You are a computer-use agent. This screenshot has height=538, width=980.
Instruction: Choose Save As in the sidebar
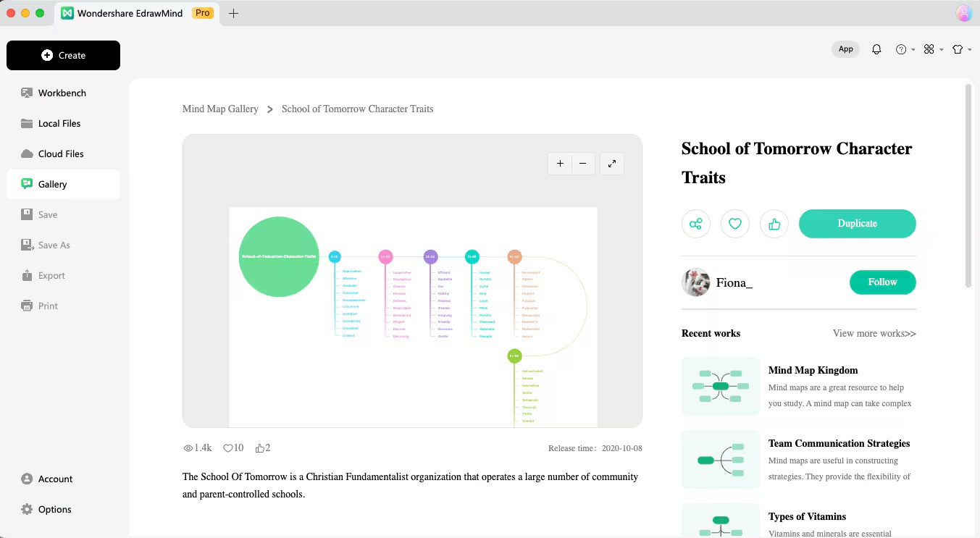(x=63, y=245)
